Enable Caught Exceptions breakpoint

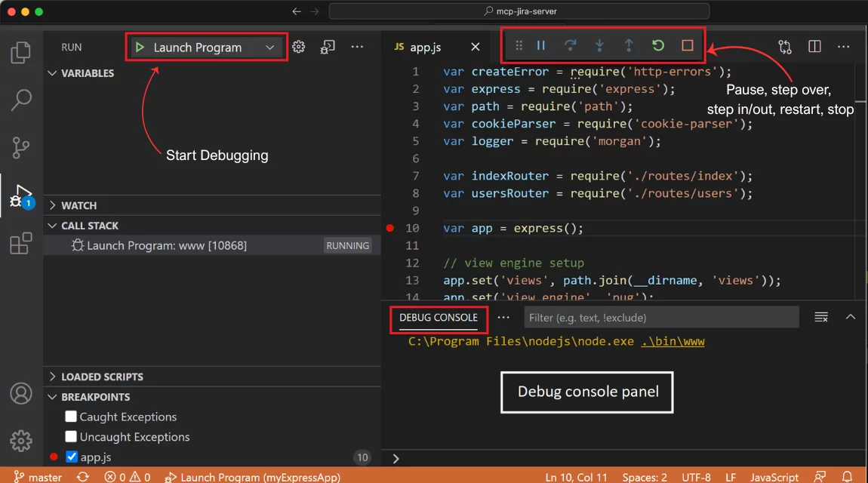71,417
